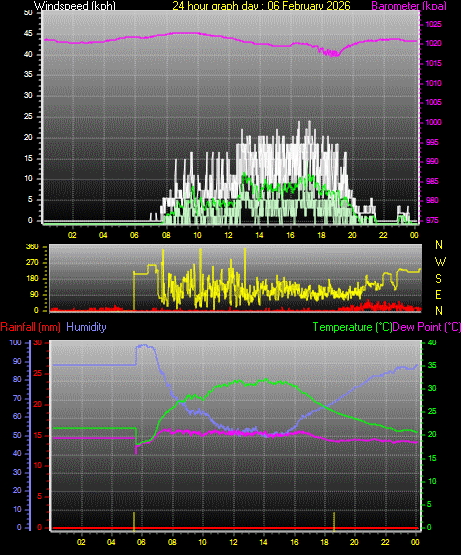Select the 100 value on the humidity axis
Image resolution: width=461 pixels, height=555 pixels.
[16, 342]
